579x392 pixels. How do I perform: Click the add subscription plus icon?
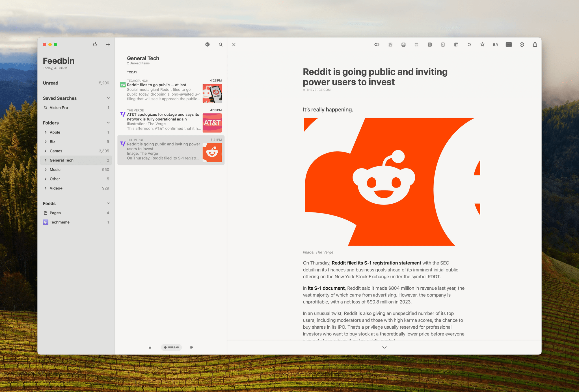click(x=108, y=44)
